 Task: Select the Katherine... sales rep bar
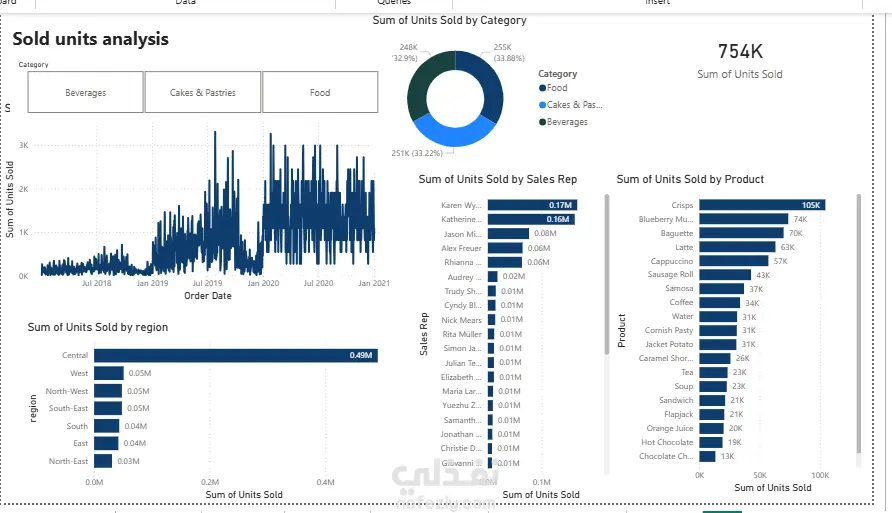[x=531, y=219]
